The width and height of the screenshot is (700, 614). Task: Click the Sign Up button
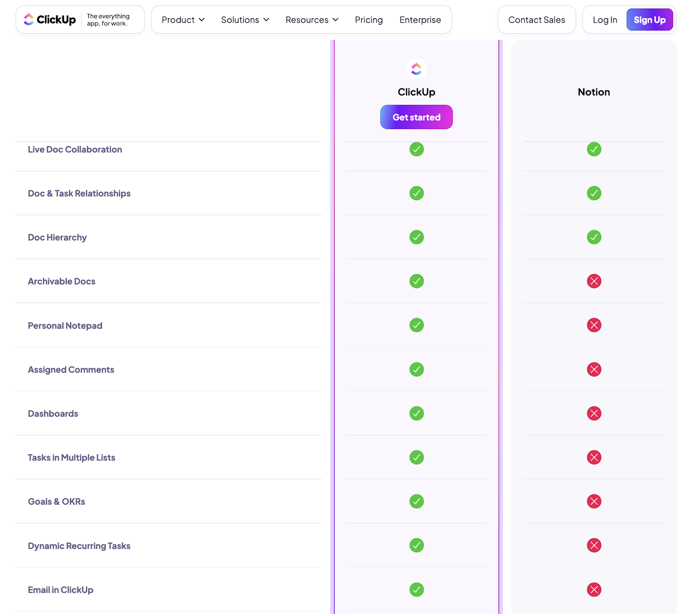tap(650, 20)
